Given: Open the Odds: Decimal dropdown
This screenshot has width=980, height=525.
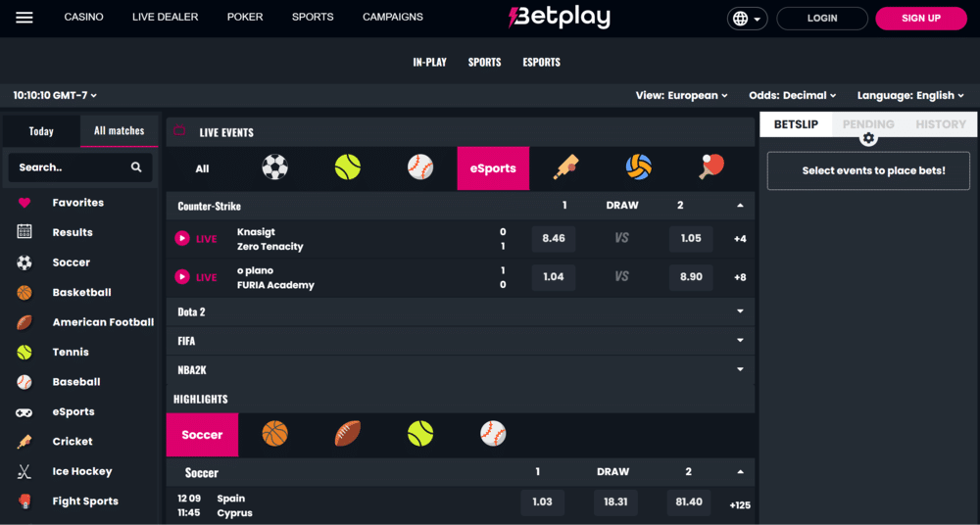Looking at the screenshot, I should pyautogui.click(x=793, y=96).
